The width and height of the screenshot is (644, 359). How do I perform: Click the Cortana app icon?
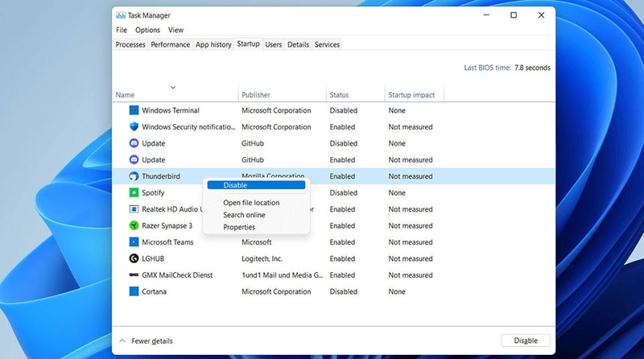134,291
